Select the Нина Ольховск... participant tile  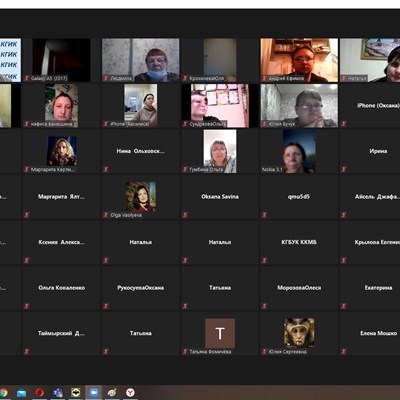pyautogui.click(x=141, y=151)
